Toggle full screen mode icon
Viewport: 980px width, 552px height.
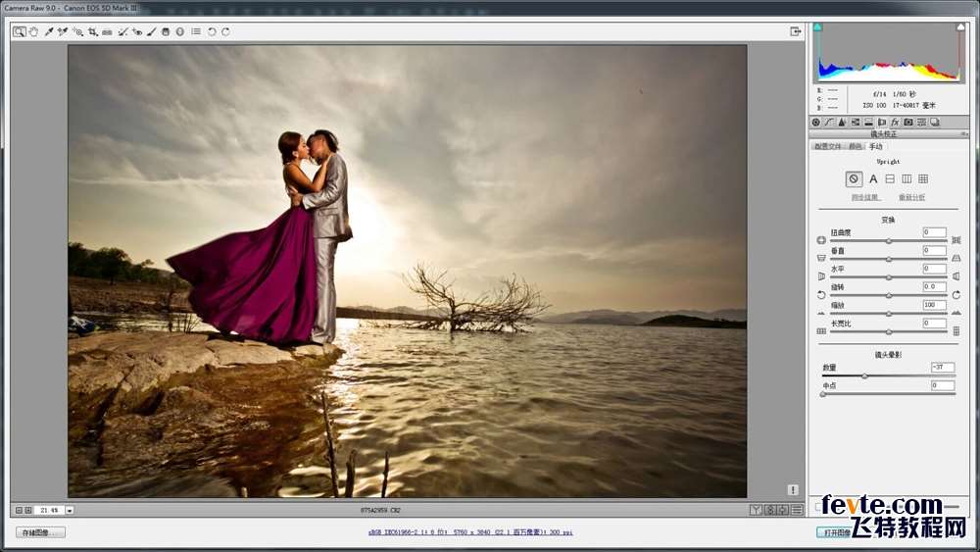tap(796, 31)
